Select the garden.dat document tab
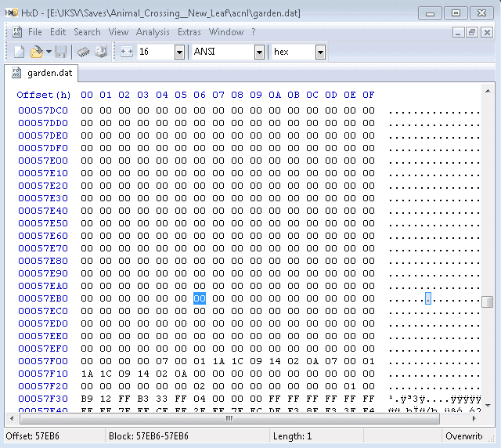Viewport: 501px width, 448px height. click(41, 73)
